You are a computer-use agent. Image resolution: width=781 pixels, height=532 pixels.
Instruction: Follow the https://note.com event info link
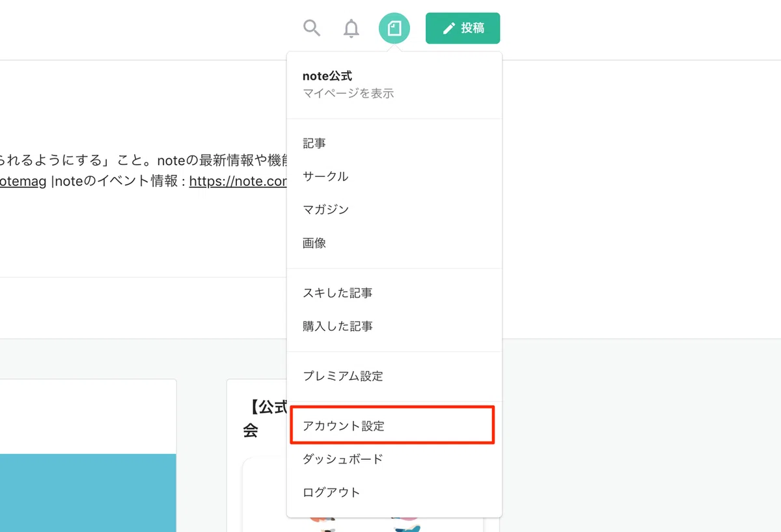coord(238,181)
